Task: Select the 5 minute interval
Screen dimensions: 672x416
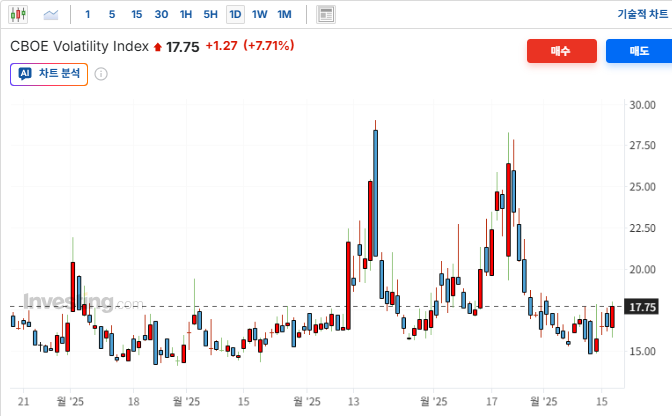Action: (x=112, y=15)
